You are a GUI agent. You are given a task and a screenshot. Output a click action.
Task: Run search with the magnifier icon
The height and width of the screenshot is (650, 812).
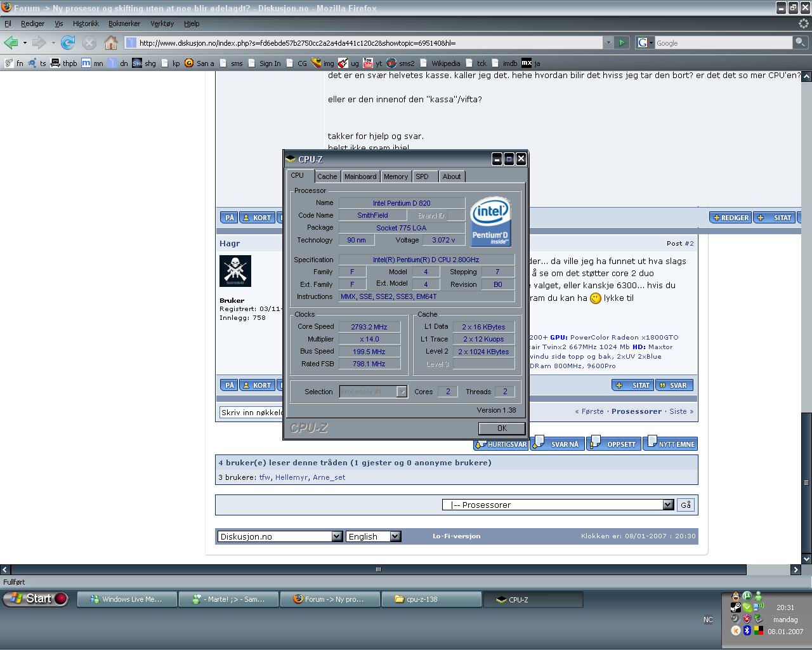tap(801, 43)
